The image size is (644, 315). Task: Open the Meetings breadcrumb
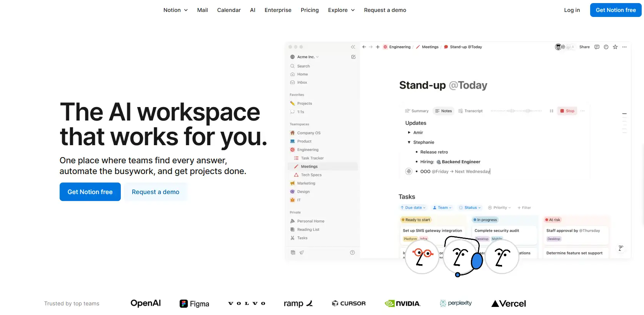[x=427, y=47]
